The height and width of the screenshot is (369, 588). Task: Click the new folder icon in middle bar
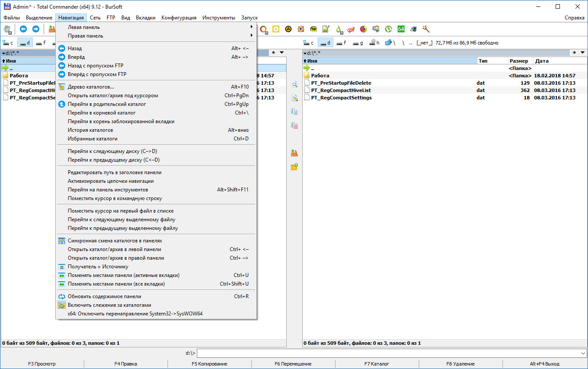[294, 167]
